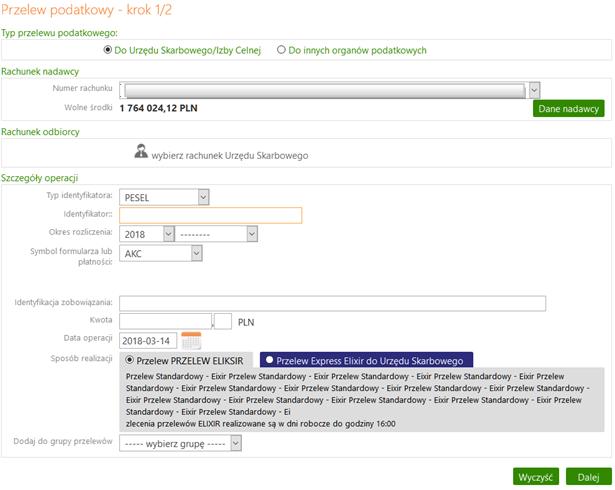615x490 pixels.
Task: Choose 'Przelew PRZELEW ELIKSIR' radio option
Action: click(129, 360)
